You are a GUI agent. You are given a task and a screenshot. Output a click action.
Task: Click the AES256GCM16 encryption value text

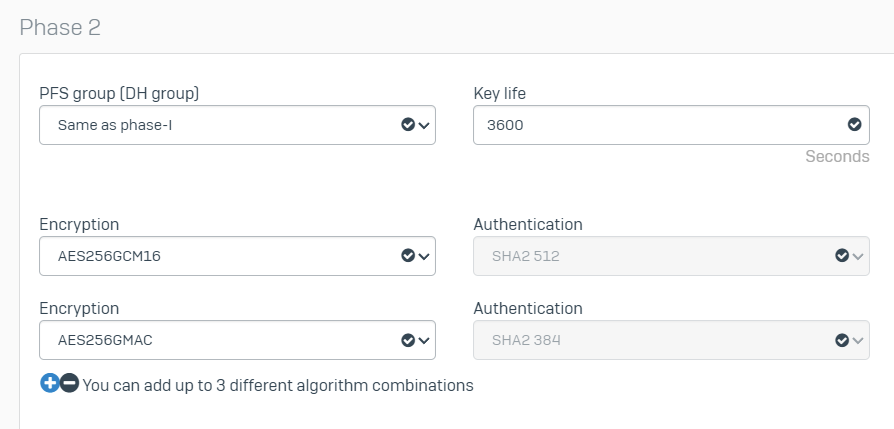pyautogui.click(x=110, y=256)
